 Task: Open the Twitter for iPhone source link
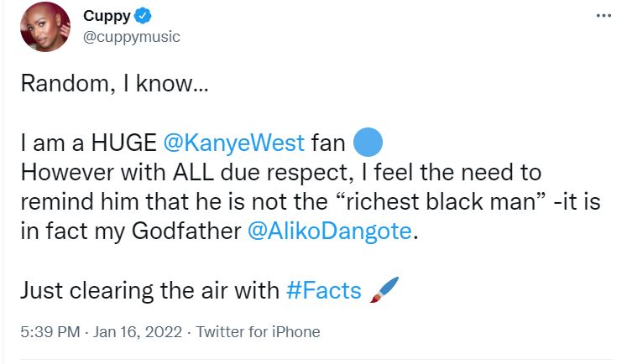pyautogui.click(x=258, y=332)
